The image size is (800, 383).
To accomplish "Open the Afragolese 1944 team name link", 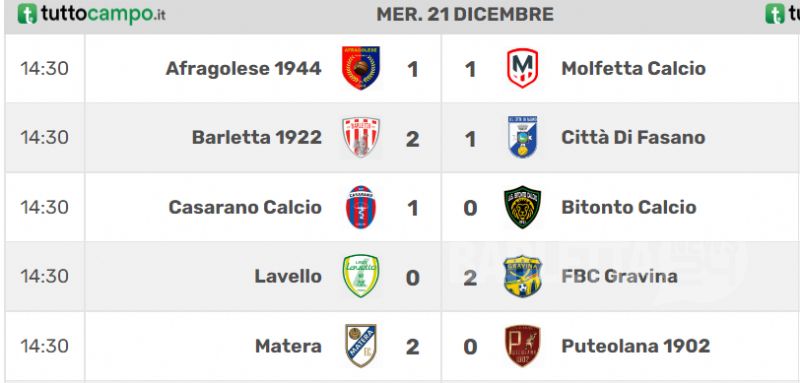I will coord(243,68).
